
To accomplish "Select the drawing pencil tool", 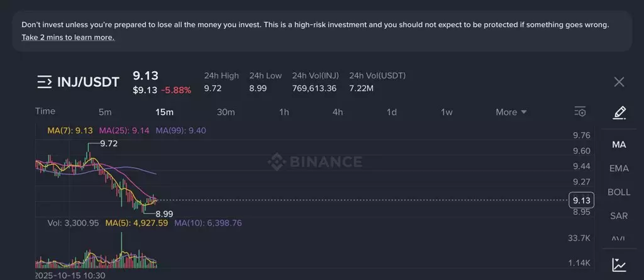I will pos(619,113).
